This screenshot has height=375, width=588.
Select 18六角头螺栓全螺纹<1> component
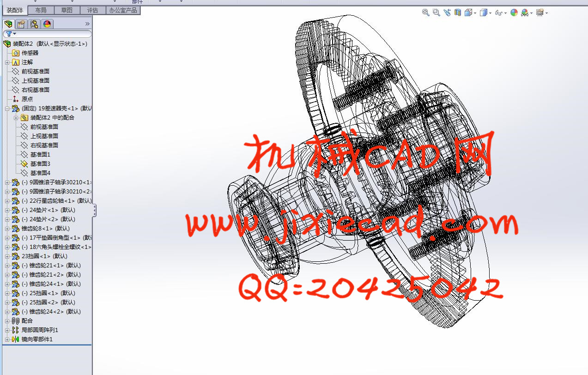tap(57, 247)
